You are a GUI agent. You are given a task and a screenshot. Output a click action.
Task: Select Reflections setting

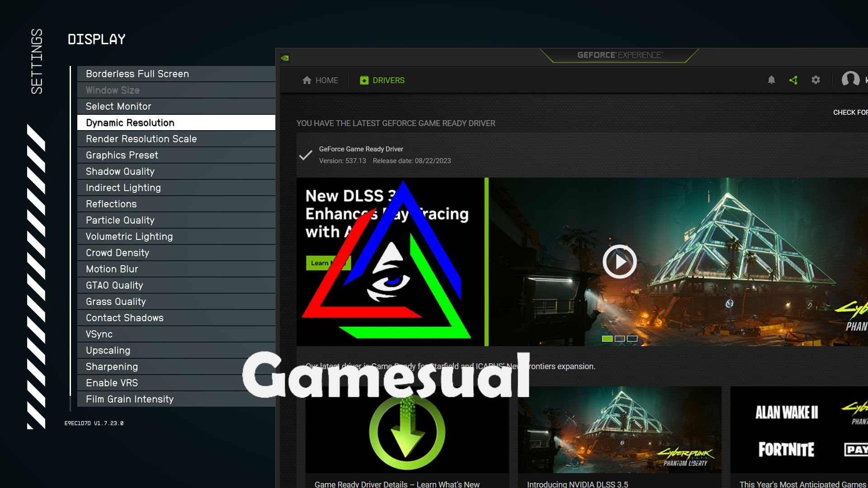point(176,204)
